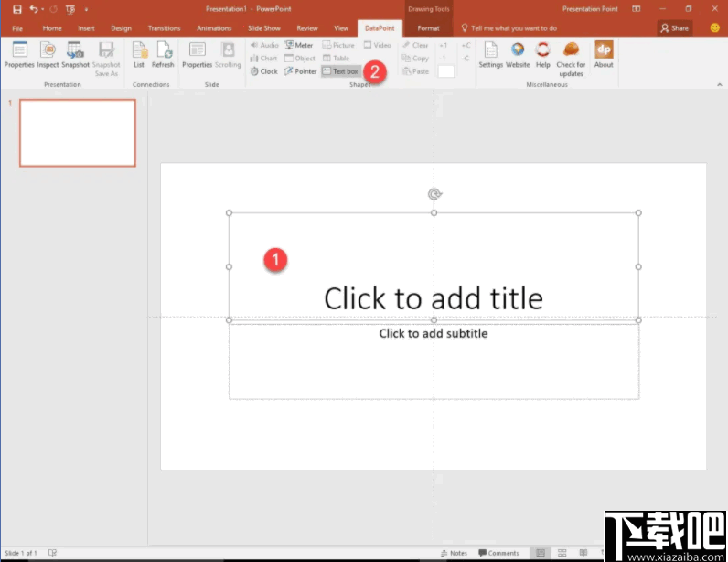The image size is (728, 562).
Task: Click the Inspect button
Action: tap(48, 55)
